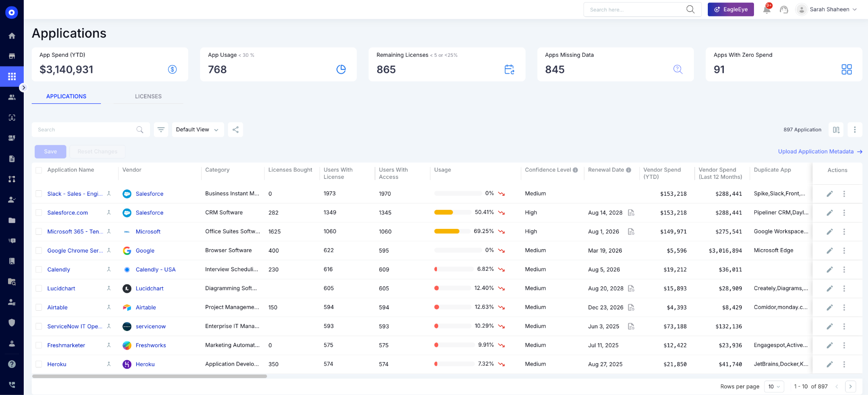This screenshot has height=395, width=868.
Task: Open the Users icon in the left sidebar
Action: pos(12,97)
